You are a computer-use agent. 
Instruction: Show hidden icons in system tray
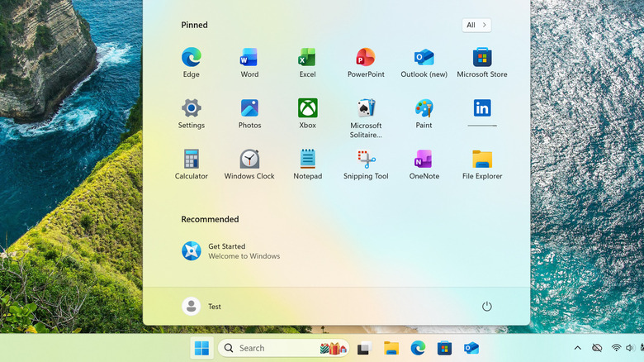tap(577, 348)
